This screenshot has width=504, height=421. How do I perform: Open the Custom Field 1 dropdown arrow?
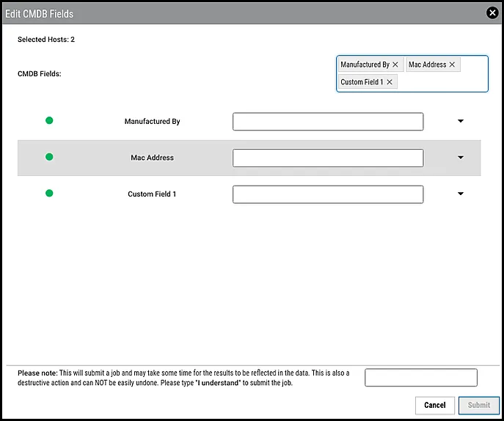coord(461,194)
